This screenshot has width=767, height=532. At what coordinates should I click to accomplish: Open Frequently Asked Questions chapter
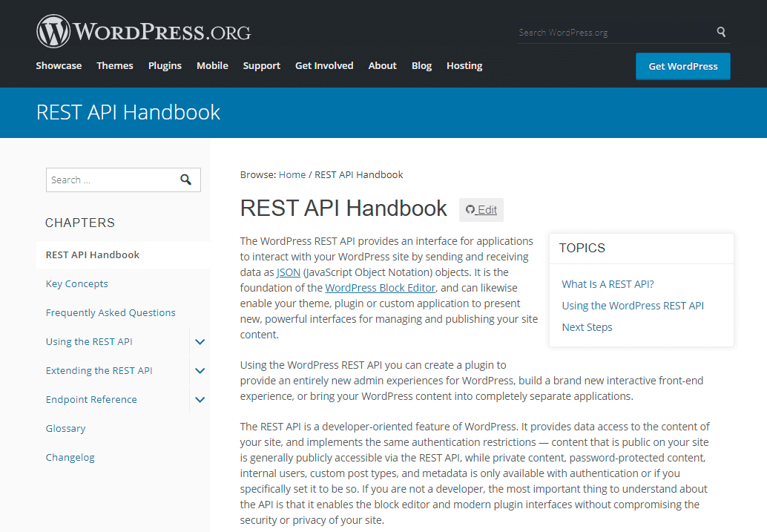coord(111,312)
